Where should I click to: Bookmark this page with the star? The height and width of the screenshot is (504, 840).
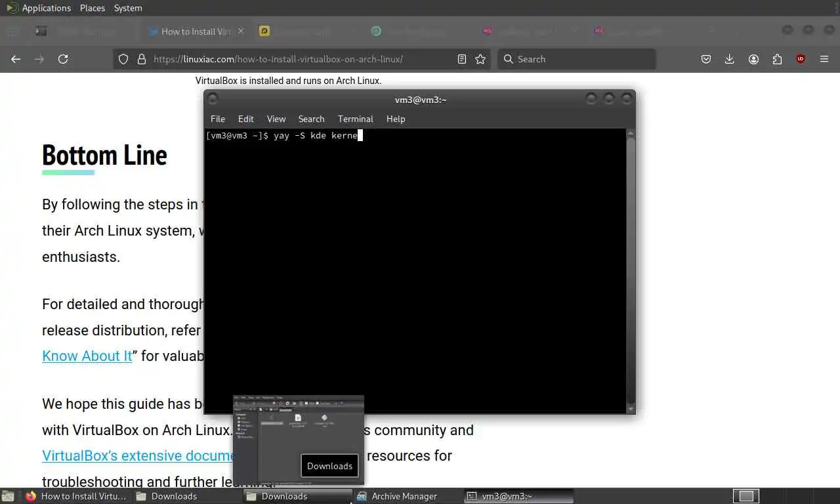tap(480, 59)
